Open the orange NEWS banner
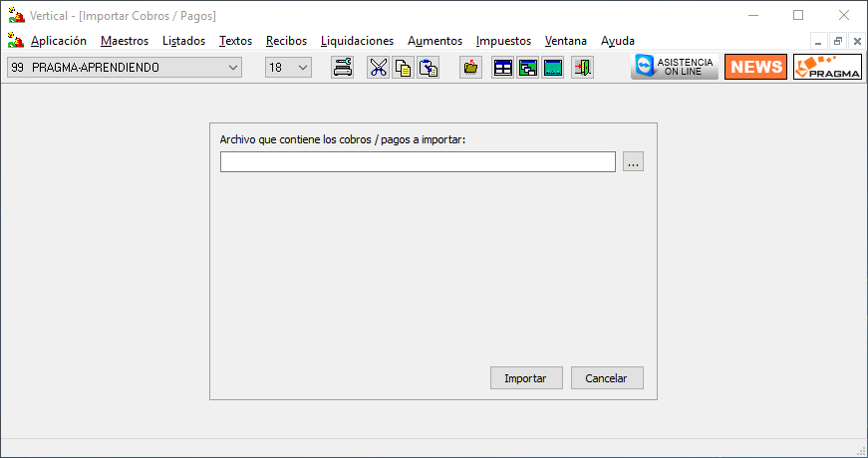 755,67
